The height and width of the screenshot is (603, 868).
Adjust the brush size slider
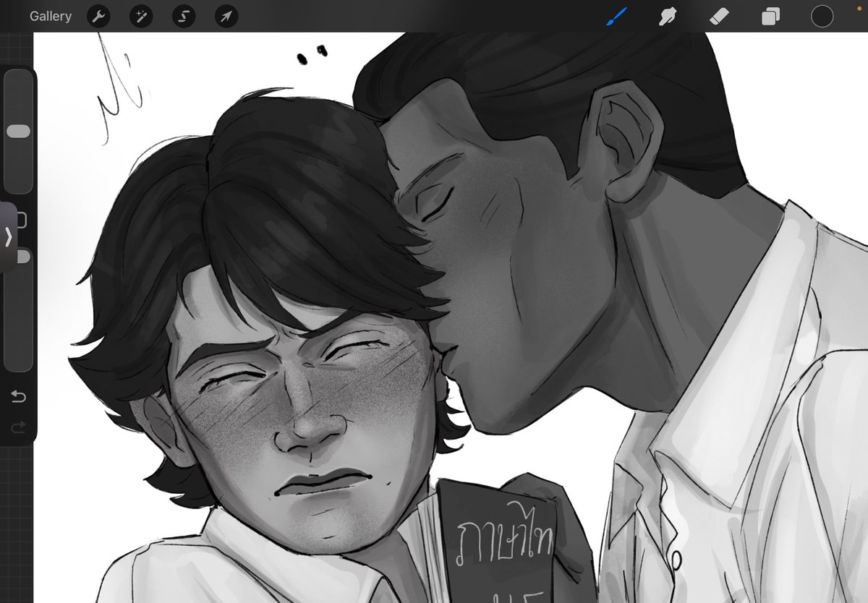click(19, 132)
